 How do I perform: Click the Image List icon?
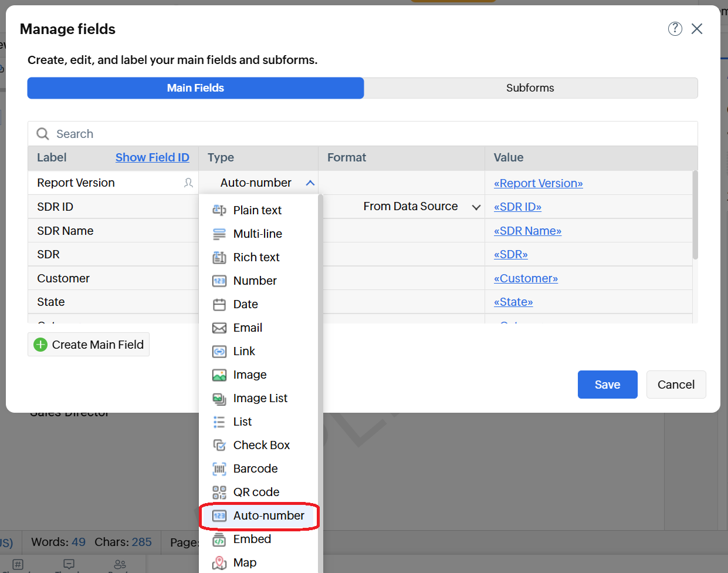[x=219, y=399]
